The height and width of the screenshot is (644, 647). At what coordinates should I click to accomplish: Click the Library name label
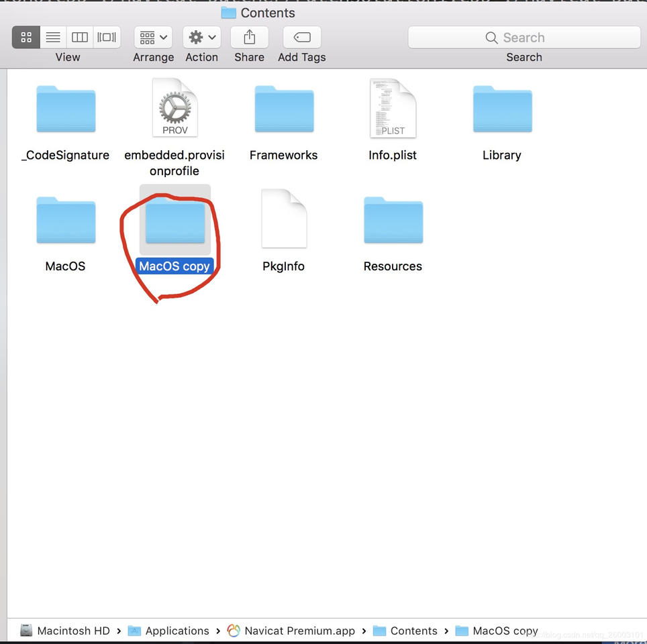(x=502, y=155)
